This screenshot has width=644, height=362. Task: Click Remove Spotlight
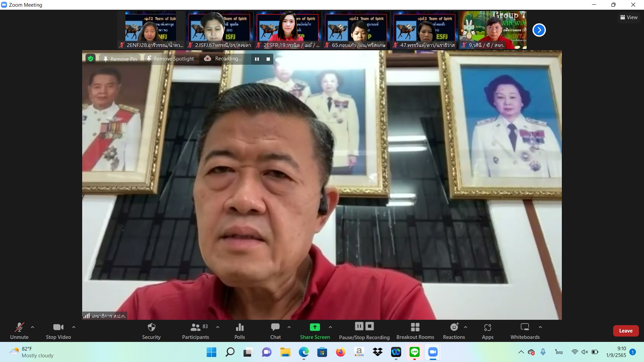(x=170, y=59)
